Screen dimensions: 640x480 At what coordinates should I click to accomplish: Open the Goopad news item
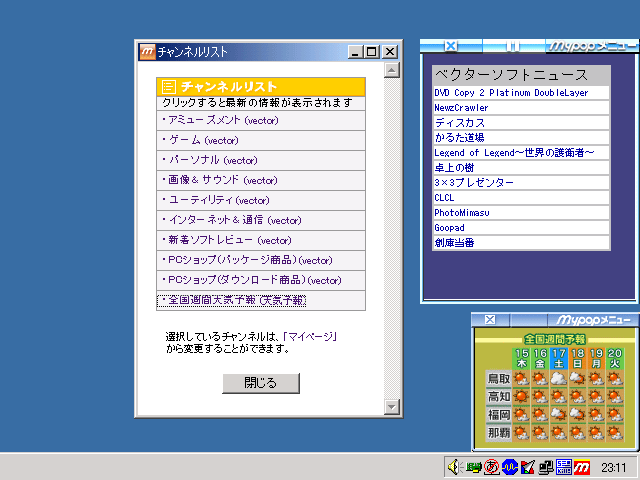point(521,228)
